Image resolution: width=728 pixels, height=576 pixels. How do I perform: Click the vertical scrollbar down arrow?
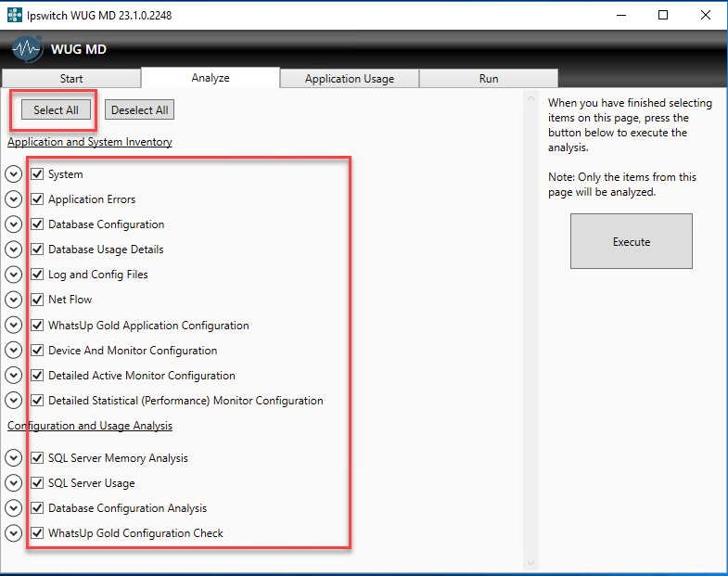(531, 562)
